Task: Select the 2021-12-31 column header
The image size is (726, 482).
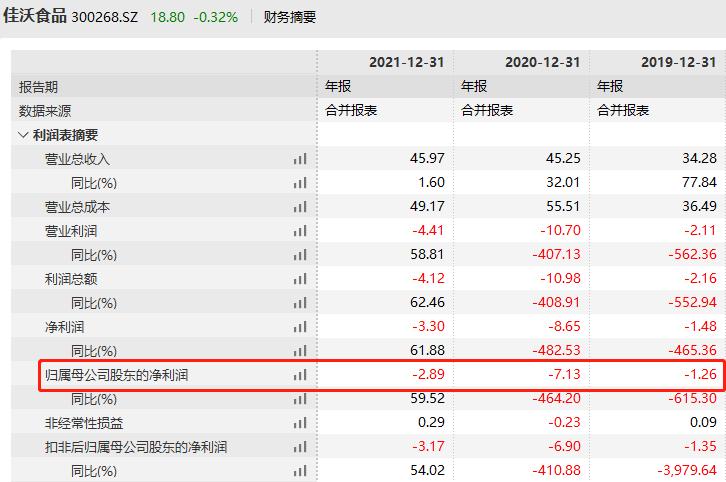Action: (x=407, y=62)
